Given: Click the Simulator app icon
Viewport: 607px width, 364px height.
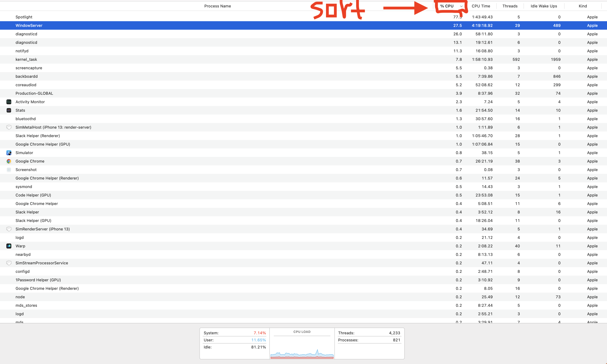Looking at the screenshot, I should (x=9, y=153).
